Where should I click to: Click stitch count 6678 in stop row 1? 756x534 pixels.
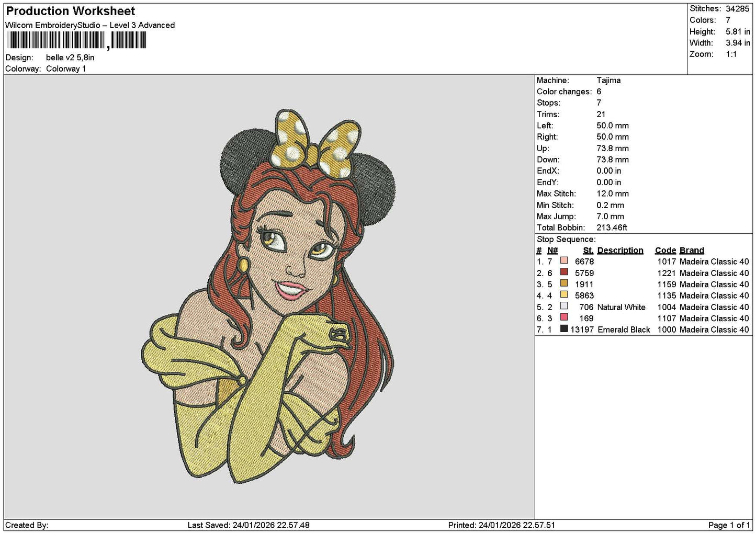pyautogui.click(x=584, y=262)
